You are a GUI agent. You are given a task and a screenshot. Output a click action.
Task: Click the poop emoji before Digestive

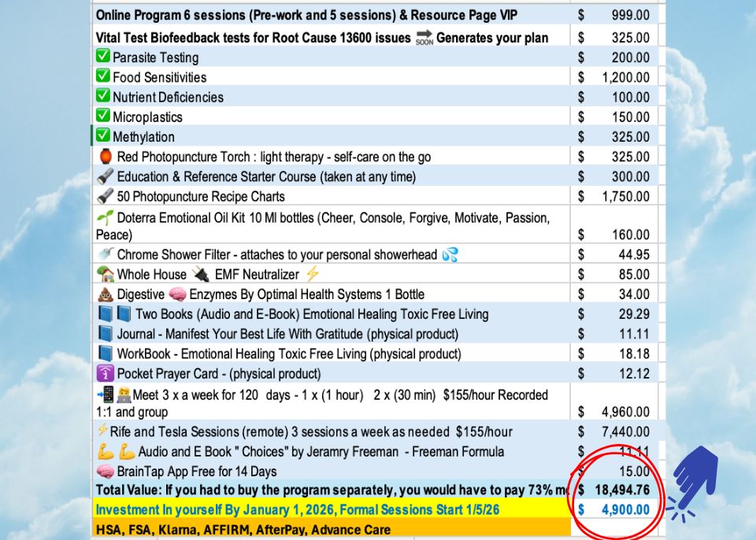pyautogui.click(x=105, y=294)
